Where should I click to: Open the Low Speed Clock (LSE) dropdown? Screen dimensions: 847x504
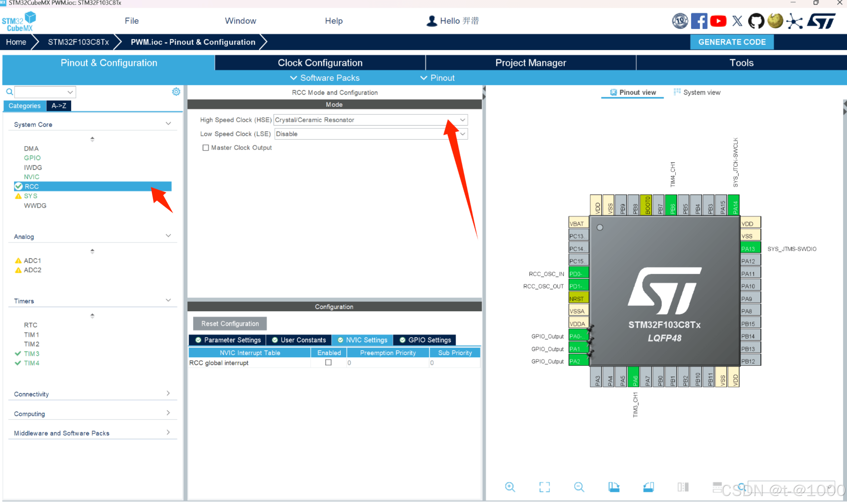tap(463, 134)
